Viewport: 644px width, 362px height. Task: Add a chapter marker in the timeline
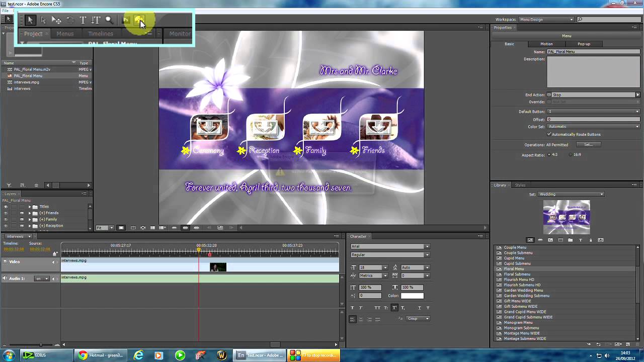pyautogui.click(x=55, y=253)
